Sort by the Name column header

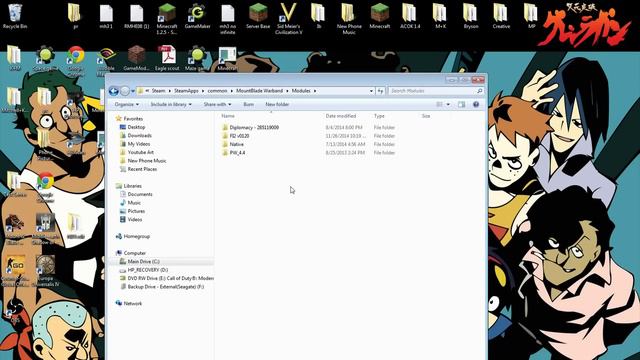[228, 116]
